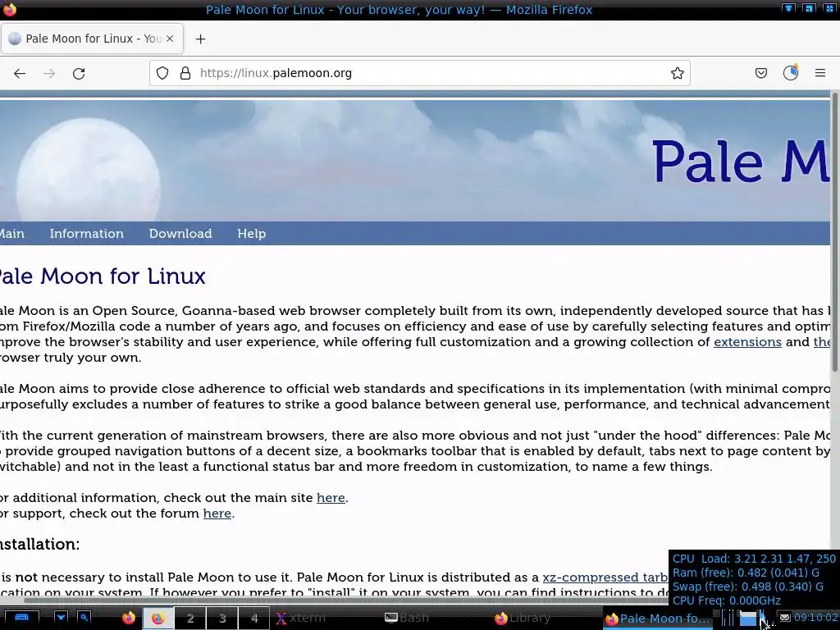Screen dimensions: 840x630
Task: Go back to the previous page
Action: coord(20,73)
